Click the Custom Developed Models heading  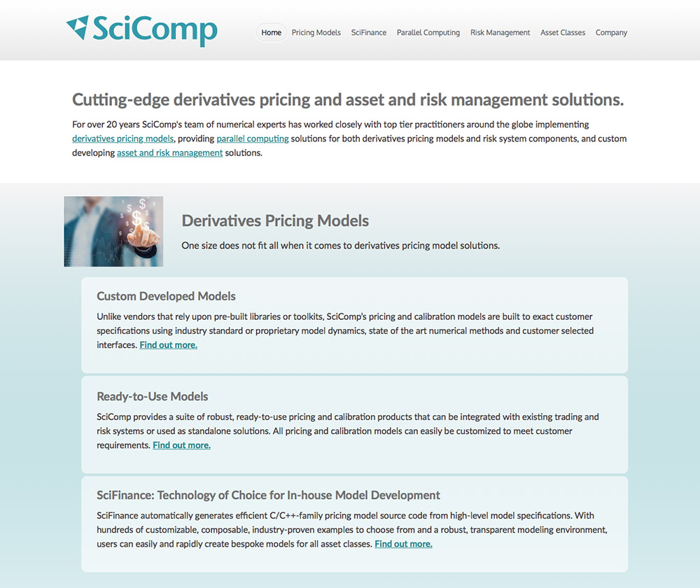166,296
